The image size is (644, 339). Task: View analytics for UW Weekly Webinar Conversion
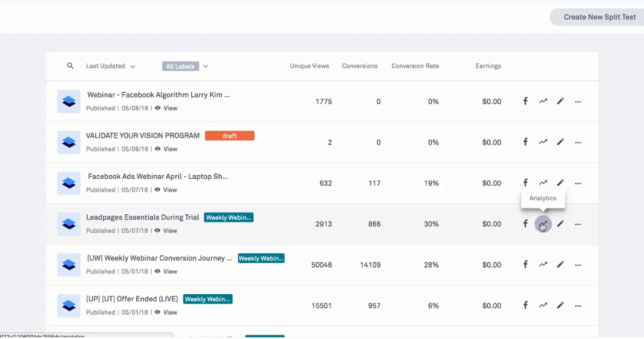click(543, 265)
